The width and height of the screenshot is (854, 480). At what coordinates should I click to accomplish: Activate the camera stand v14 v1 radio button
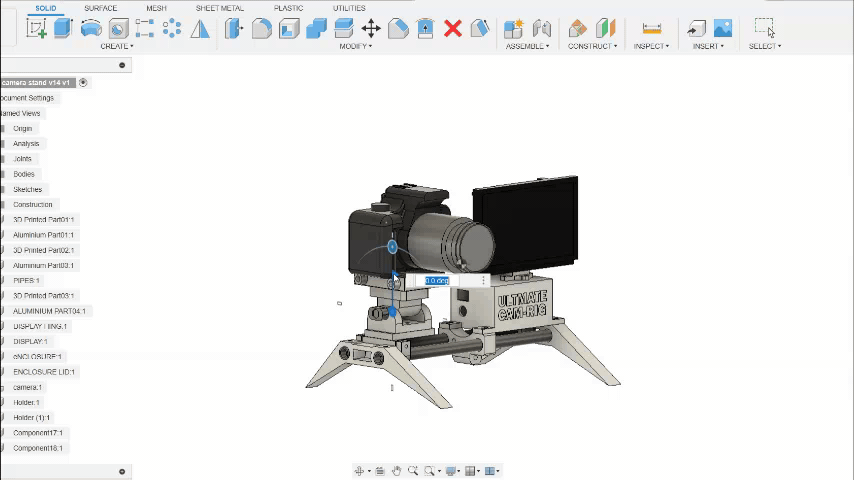[83, 82]
